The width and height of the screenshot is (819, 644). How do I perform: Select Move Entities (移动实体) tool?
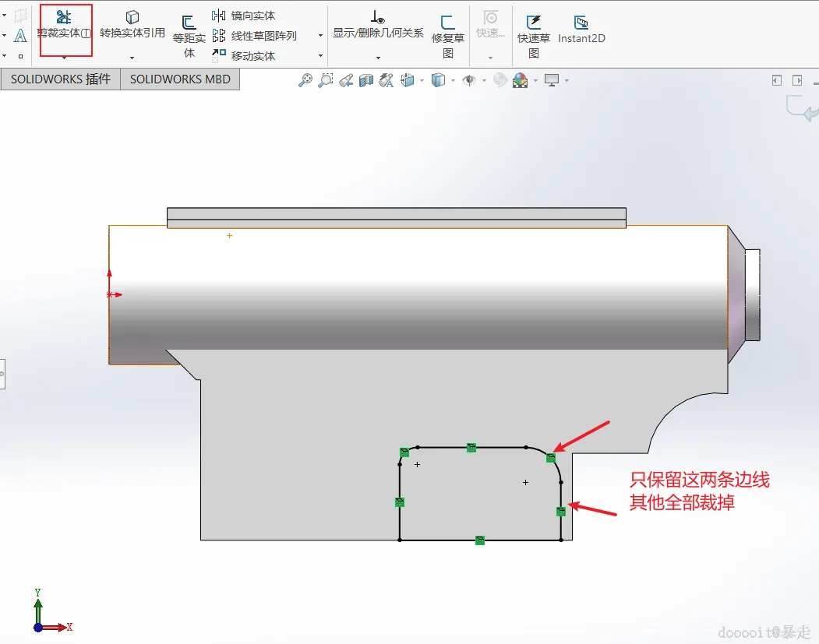243,55
